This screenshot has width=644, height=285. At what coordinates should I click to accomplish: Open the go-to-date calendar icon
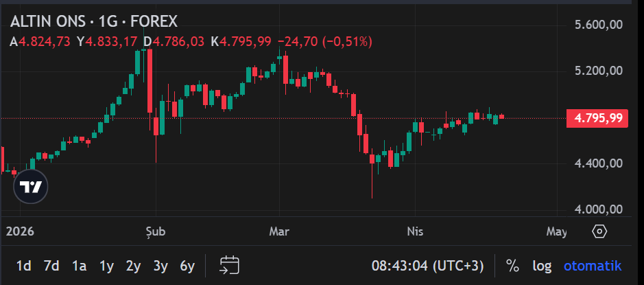pos(229,265)
